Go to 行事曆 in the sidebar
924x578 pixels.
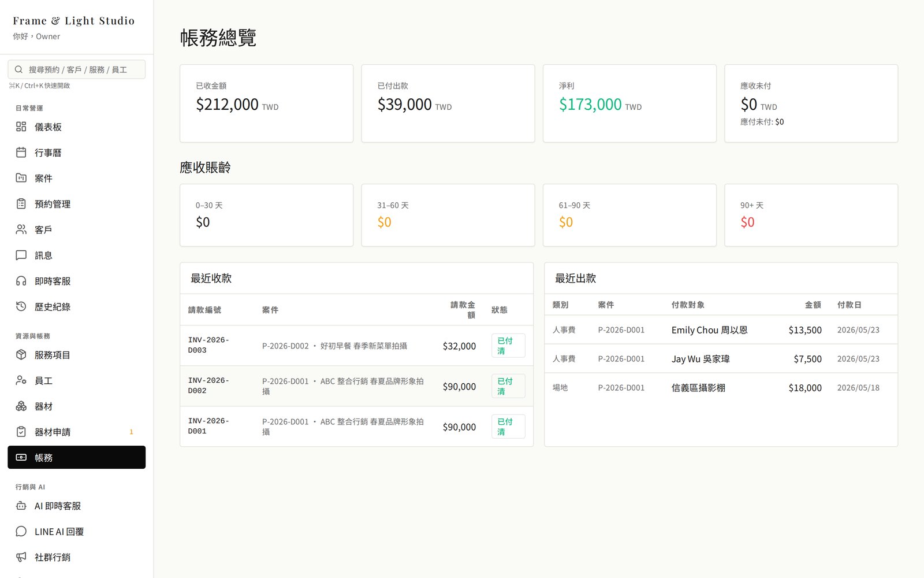(76, 153)
